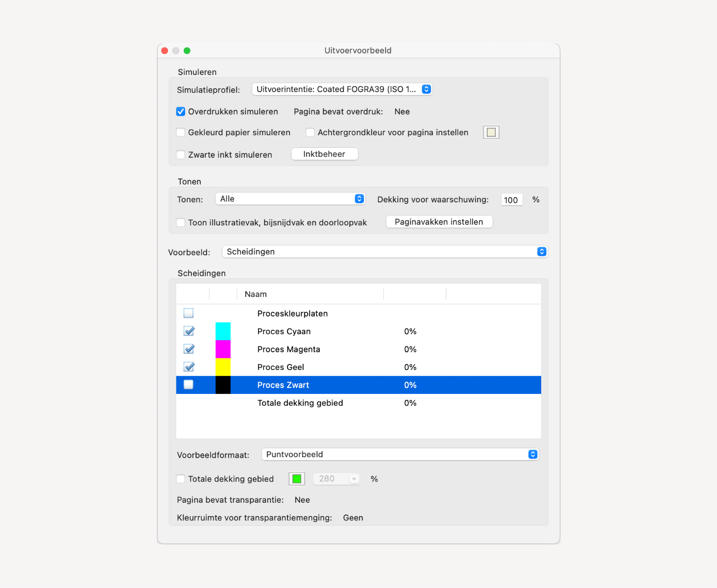Open the Simulatieprofiel dropdown
The height and width of the screenshot is (588, 717).
[342, 89]
